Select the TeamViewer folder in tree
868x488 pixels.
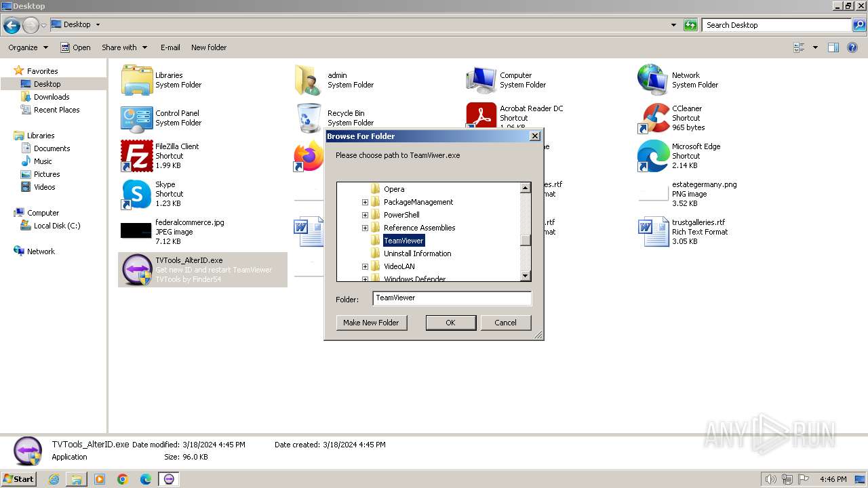click(x=403, y=241)
